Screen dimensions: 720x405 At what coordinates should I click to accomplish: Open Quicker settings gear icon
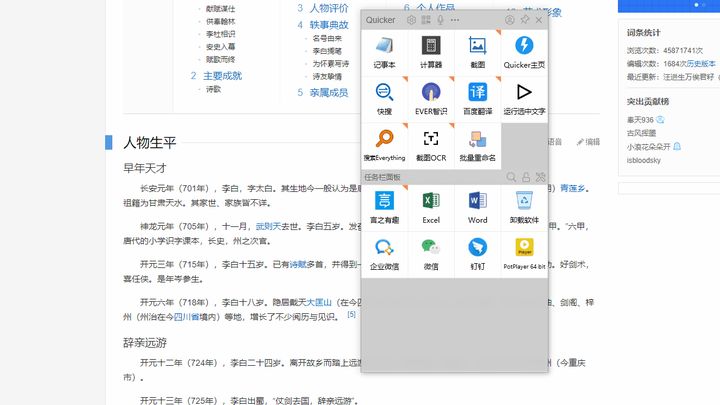(x=411, y=20)
